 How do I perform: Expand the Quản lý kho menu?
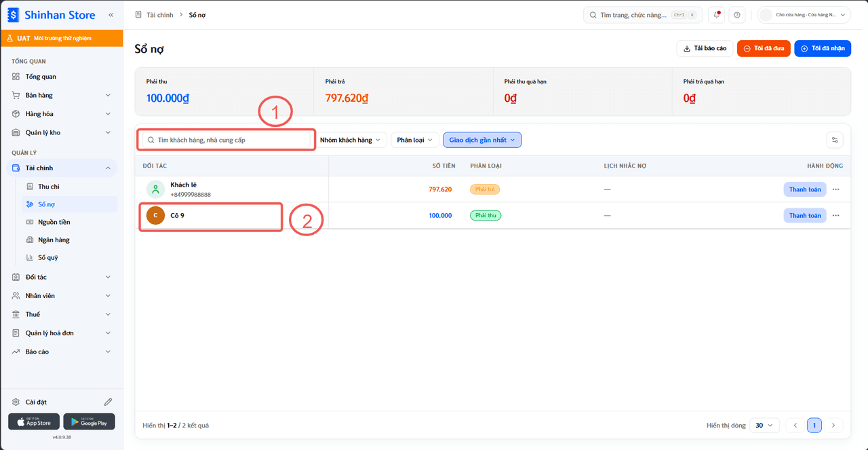[x=62, y=132]
